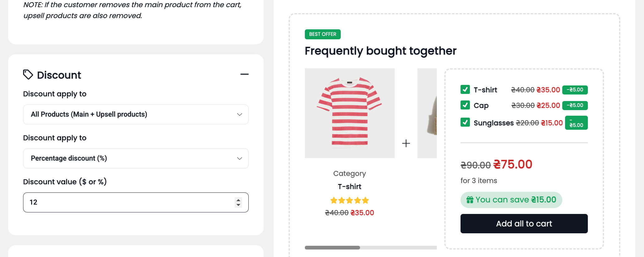Click the star rating under T-shirt
Viewport: 644px width, 257px height.
click(x=349, y=200)
